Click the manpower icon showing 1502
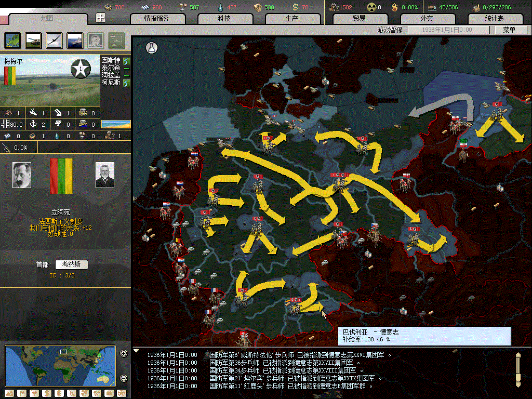 334,7
